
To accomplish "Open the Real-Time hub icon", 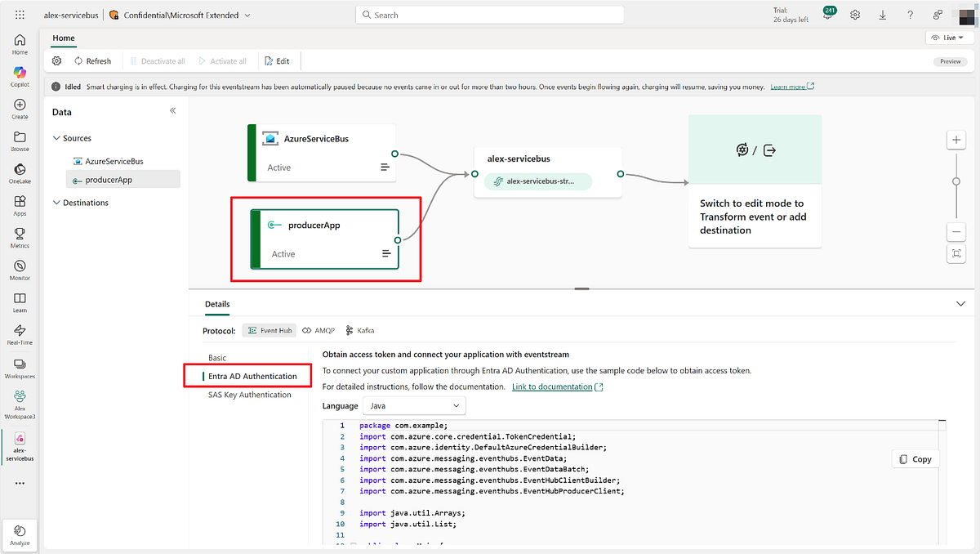I will [20, 334].
